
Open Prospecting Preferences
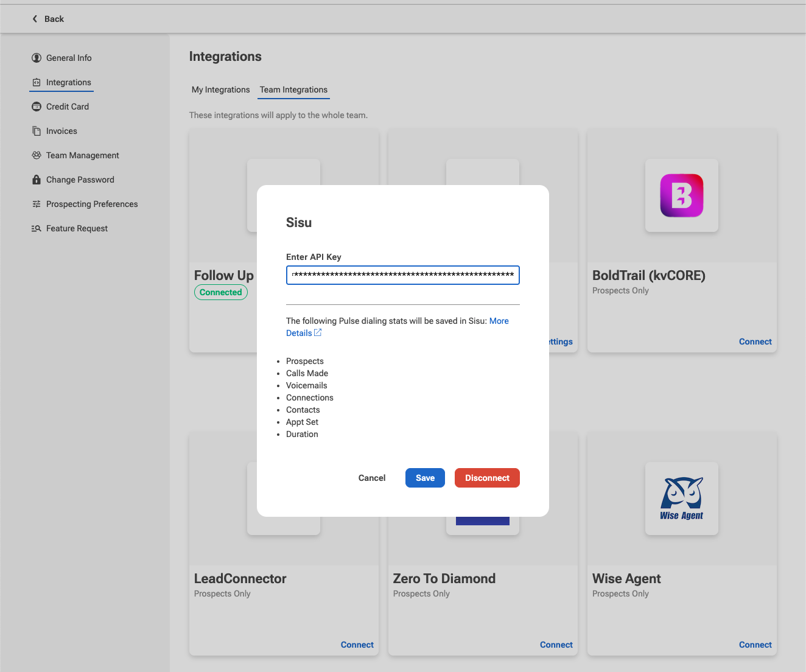click(x=92, y=204)
